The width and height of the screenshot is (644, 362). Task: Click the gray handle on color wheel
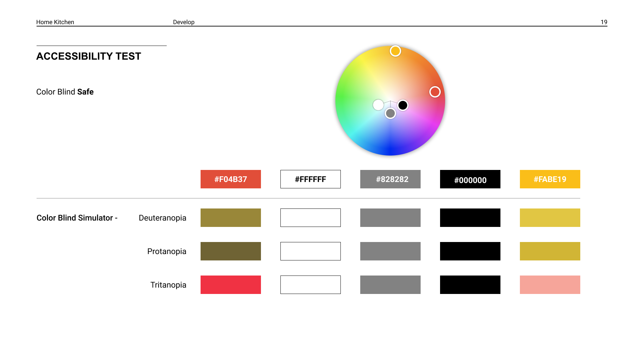(x=390, y=114)
